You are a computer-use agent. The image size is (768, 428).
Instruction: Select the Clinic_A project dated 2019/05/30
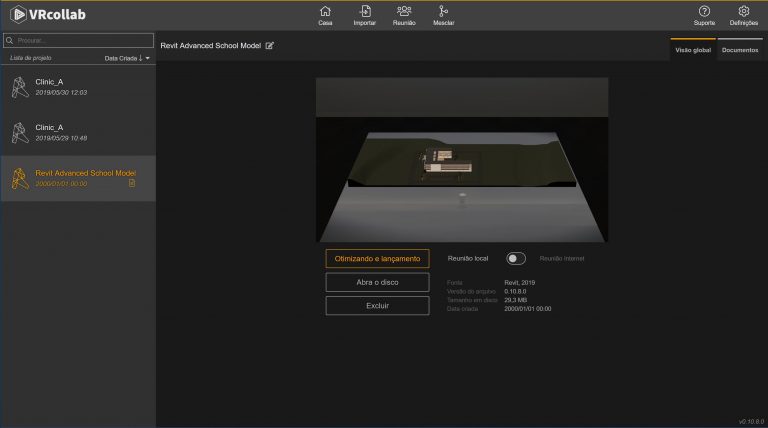pos(78,87)
